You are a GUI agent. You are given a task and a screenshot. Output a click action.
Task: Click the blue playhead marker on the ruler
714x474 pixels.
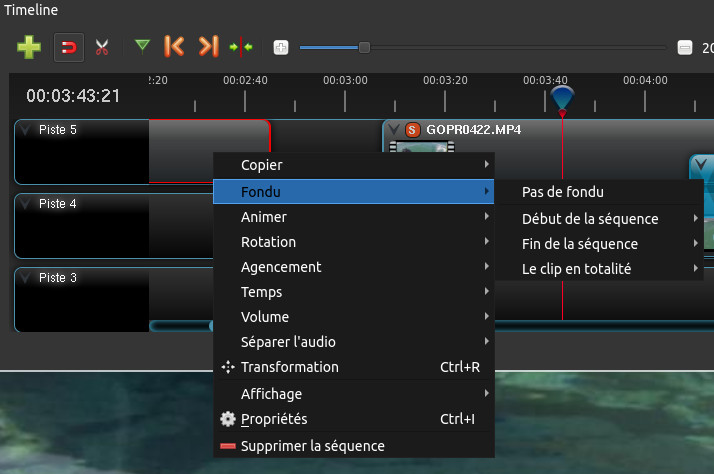tap(562, 97)
